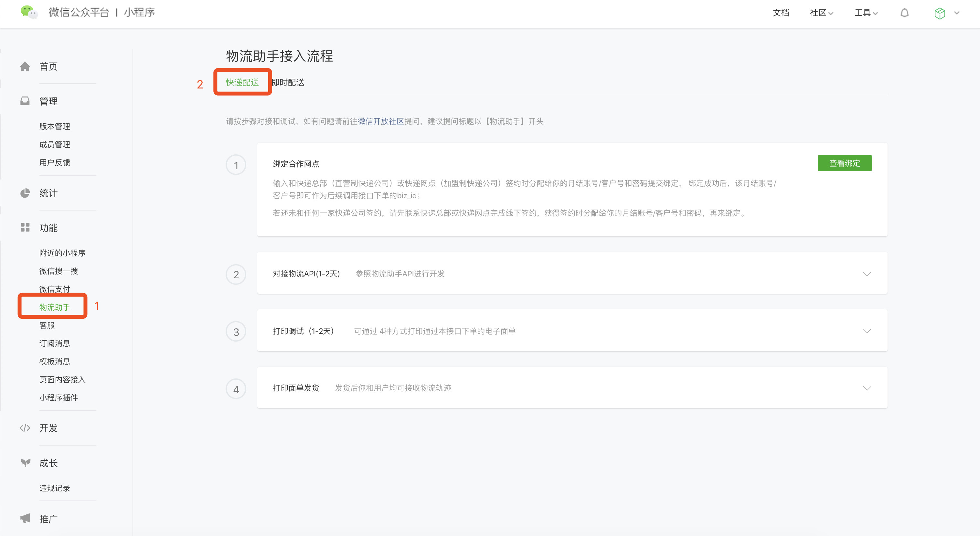This screenshot has width=980, height=536.
Task: Expand the 对接物流API step chevron
Action: 867,274
